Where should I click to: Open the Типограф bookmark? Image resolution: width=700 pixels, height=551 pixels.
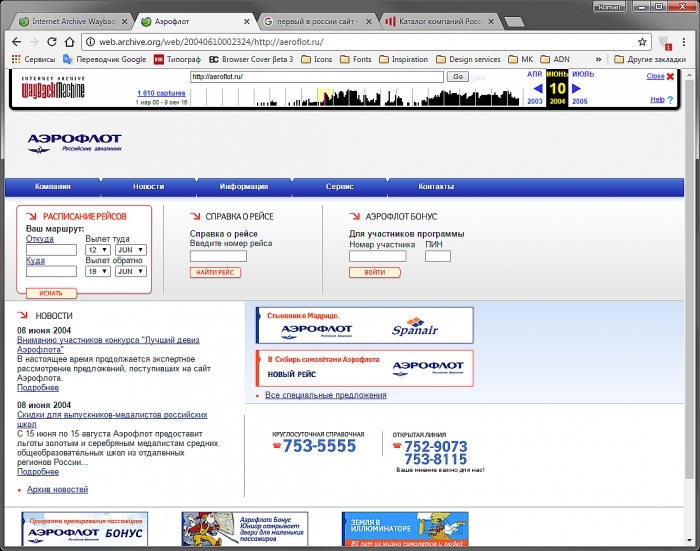(177, 59)
